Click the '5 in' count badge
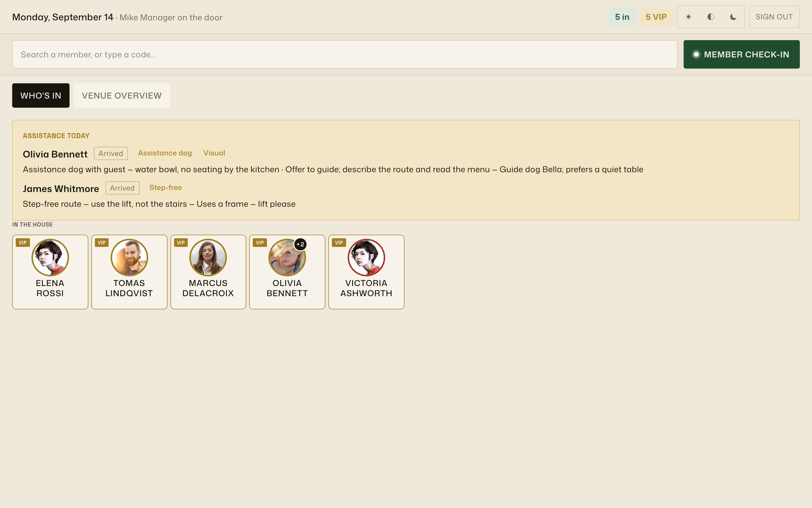 click(622, 17)
